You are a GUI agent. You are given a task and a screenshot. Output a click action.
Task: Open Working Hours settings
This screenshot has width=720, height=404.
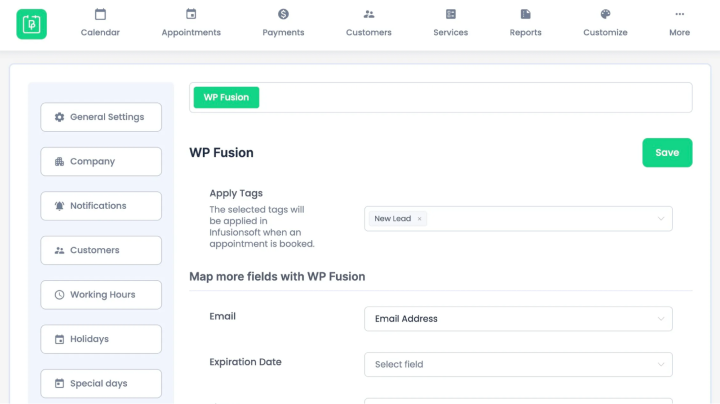click(101, 295)
